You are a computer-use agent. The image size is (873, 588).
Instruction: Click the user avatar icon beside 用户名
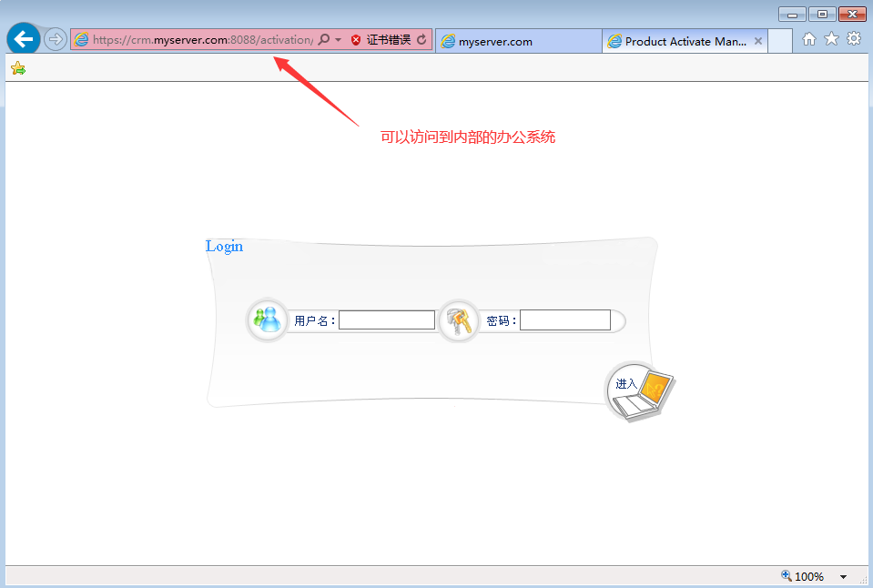pos(268,320)
